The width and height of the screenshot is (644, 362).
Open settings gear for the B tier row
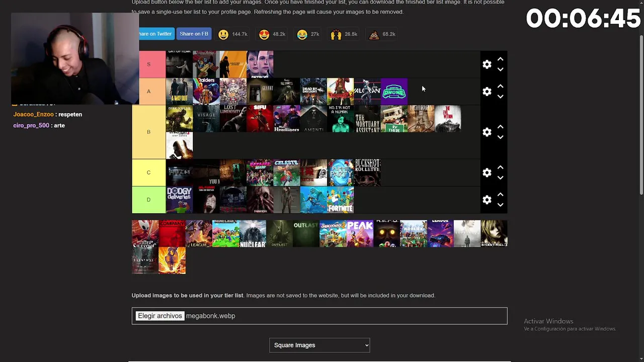click(x=487, y=132)
